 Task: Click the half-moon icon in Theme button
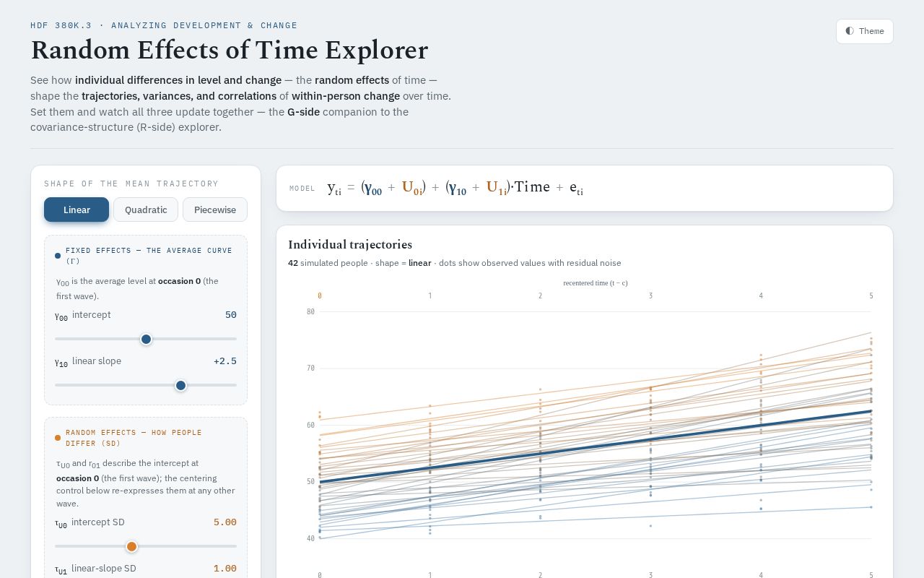click(850, 31)
